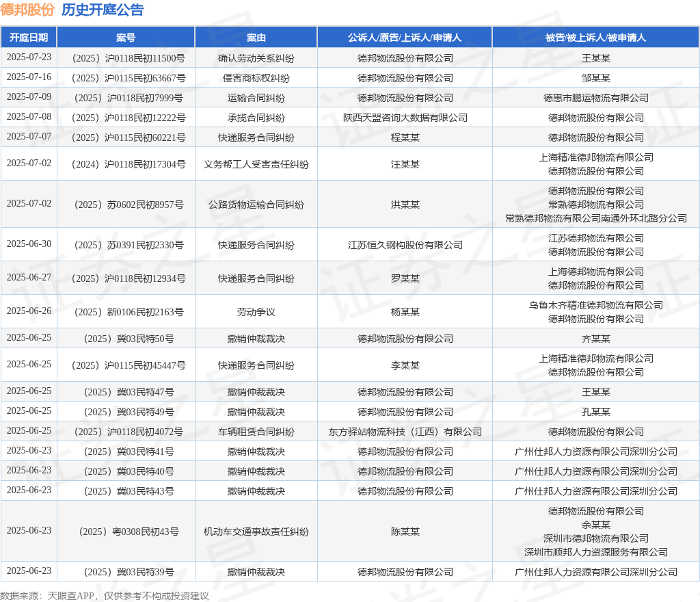700x602 pixels.
Task: Click plaintiff 陕西天盟咨询大数据有限公司
Action: click(405, 118)
